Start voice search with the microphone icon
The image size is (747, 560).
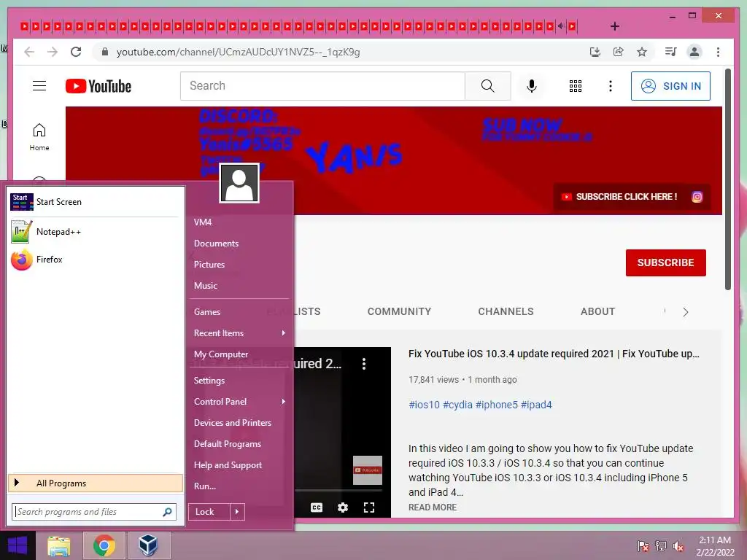[532, 86]
